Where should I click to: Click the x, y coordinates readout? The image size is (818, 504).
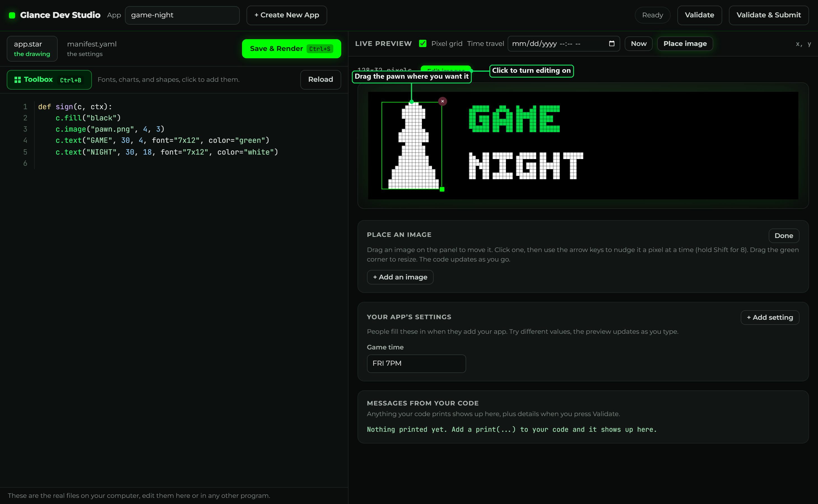[803, 44]
